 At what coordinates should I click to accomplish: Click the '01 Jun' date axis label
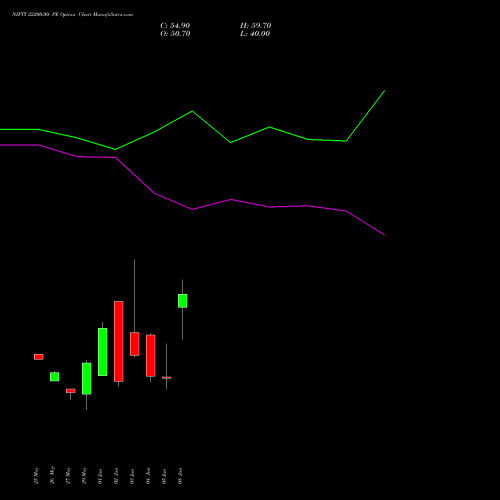click(100, 476)
